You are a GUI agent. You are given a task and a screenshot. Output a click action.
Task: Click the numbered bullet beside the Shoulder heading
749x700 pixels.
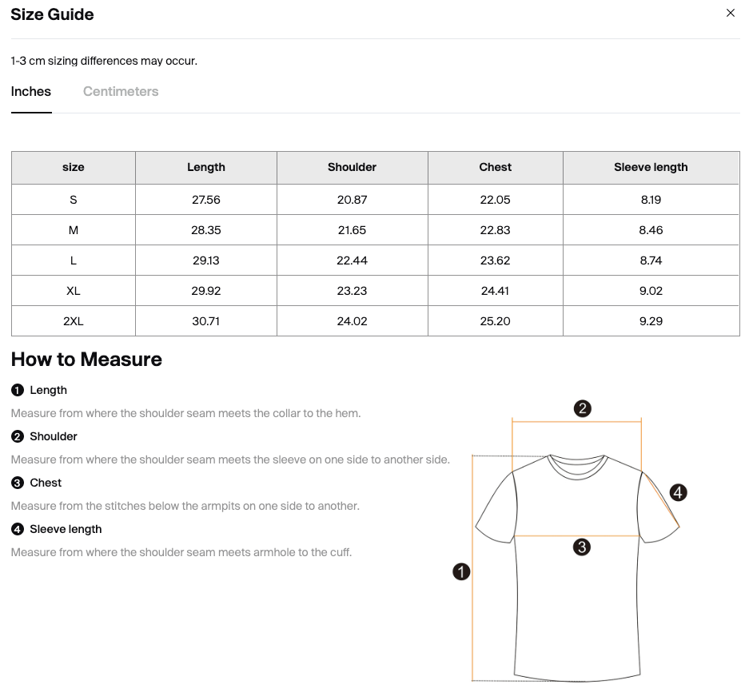[18, 437]
